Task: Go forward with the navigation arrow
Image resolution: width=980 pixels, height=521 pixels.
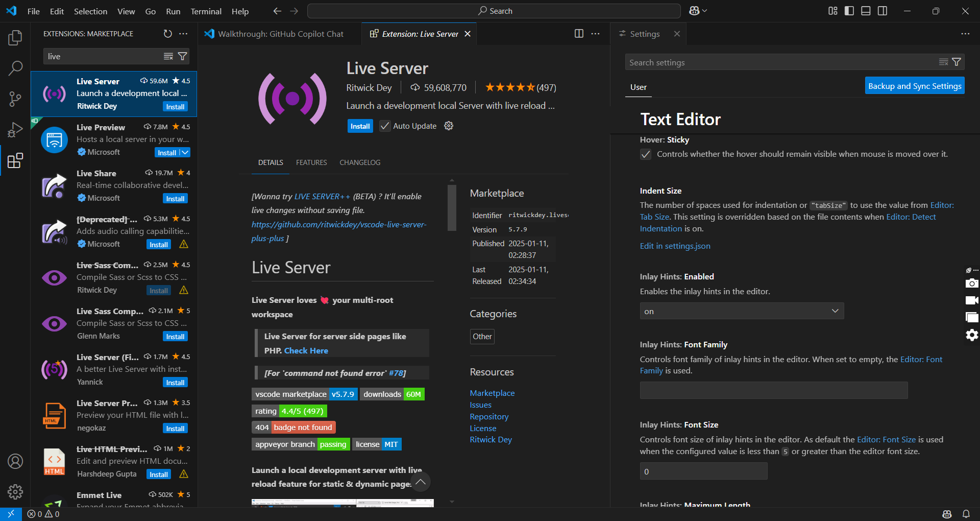Action: point(294,11)
